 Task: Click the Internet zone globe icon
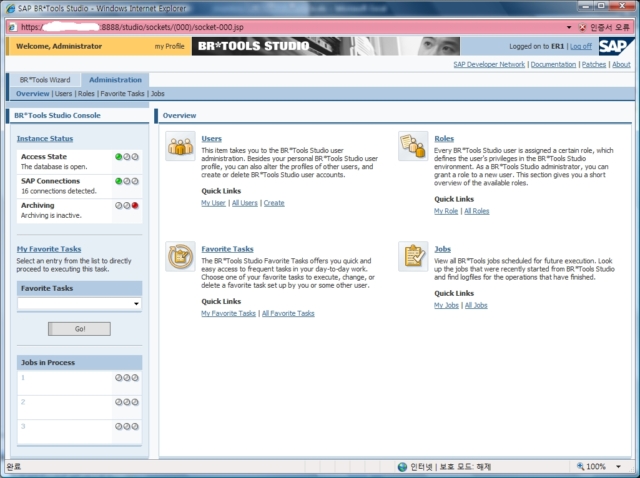click(402, 467)
